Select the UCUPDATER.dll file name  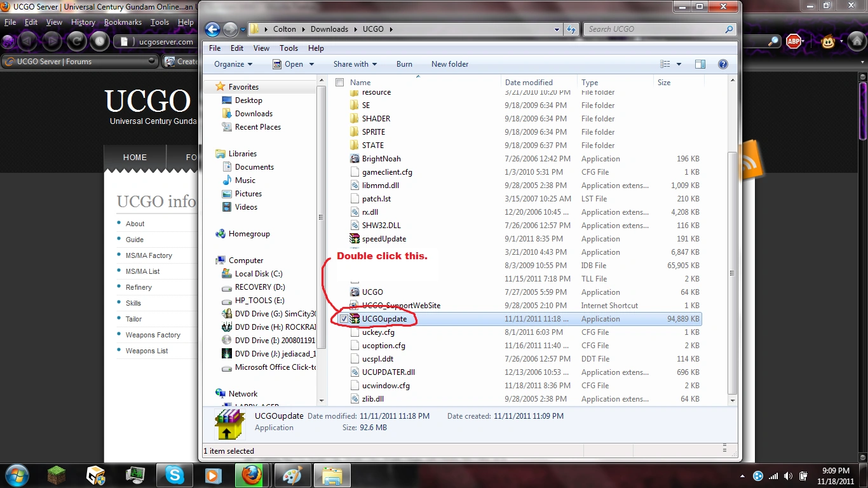(388, 372)
